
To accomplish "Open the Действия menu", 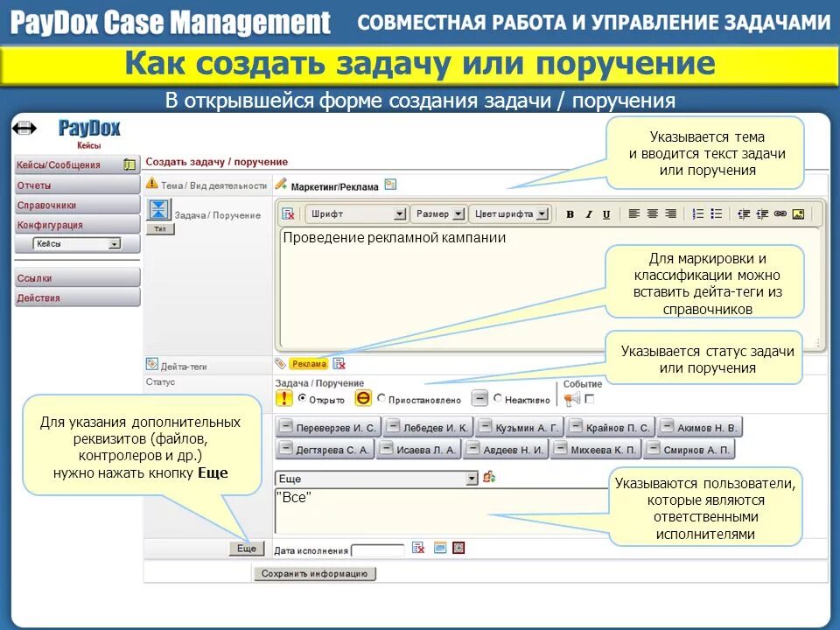I will 77,297.
